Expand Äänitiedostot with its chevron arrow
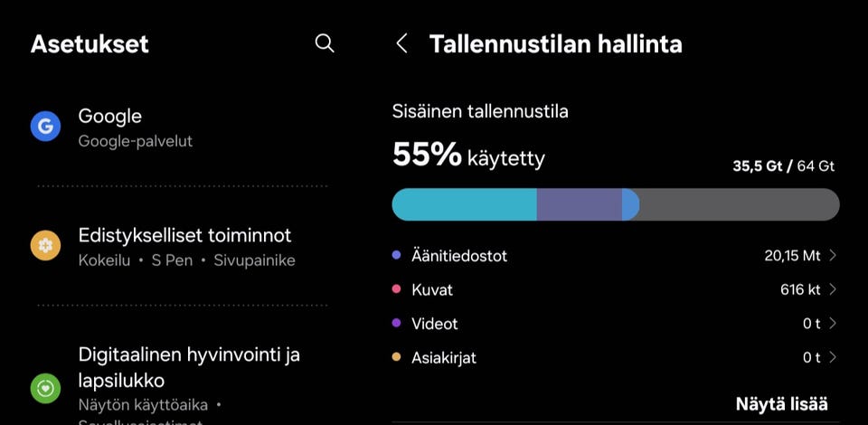The width and height of the screenshot is (868, 425). pos(832,256)
